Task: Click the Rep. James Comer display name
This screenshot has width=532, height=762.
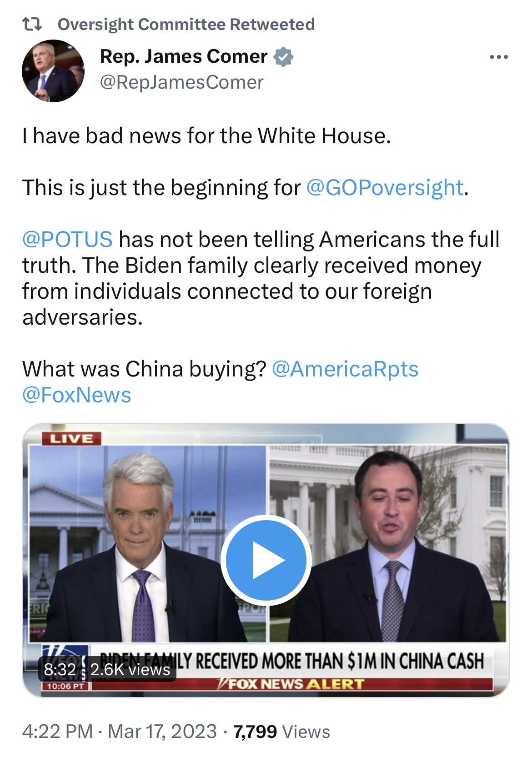Action: point(184,56)
